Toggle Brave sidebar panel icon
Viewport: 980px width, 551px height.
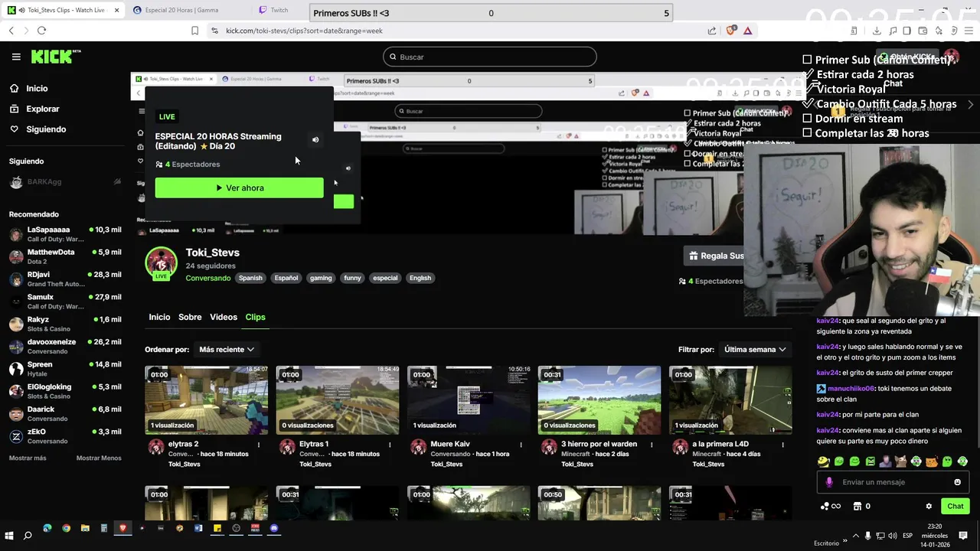click(x=907, y=31)
